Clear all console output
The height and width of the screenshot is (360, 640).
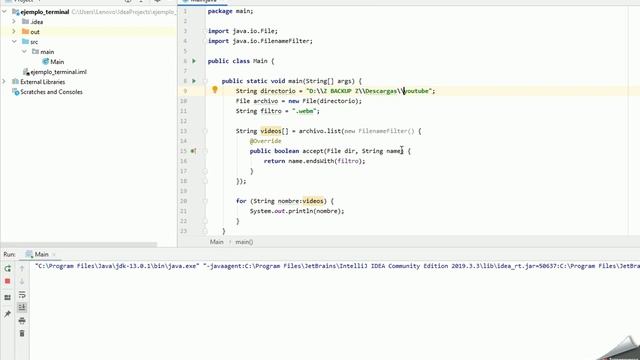[22, 333]
